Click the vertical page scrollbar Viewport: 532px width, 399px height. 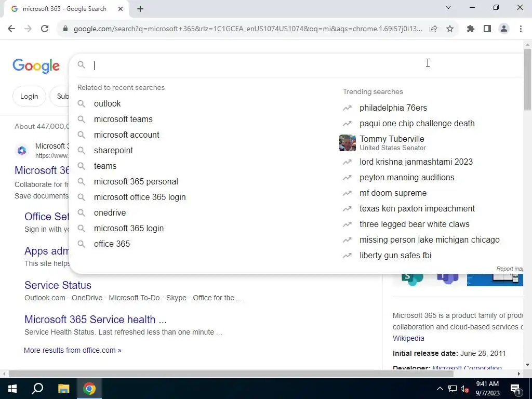click(527, 79)
